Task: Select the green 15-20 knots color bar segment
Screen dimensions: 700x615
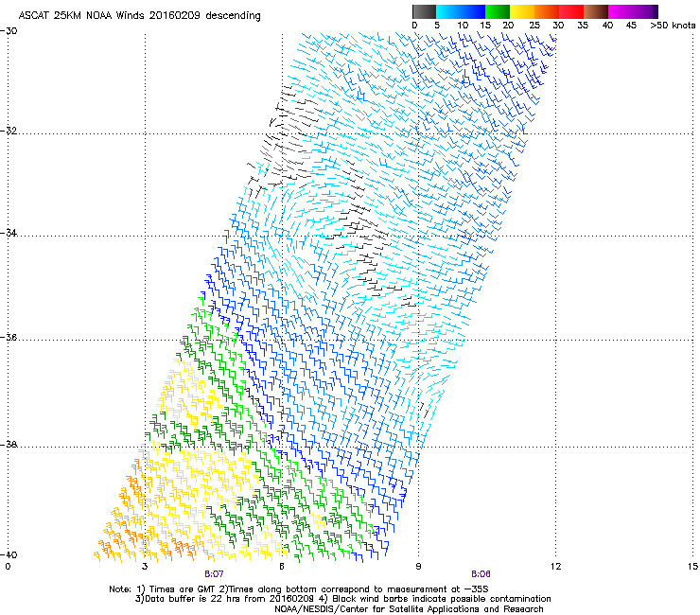Action: click(x=498, y=11)
